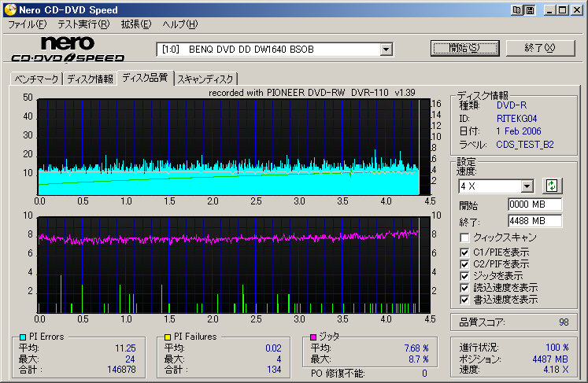
Task: Click the PI Failures 平均 value 0.02
Action: [x=273, y=348]
